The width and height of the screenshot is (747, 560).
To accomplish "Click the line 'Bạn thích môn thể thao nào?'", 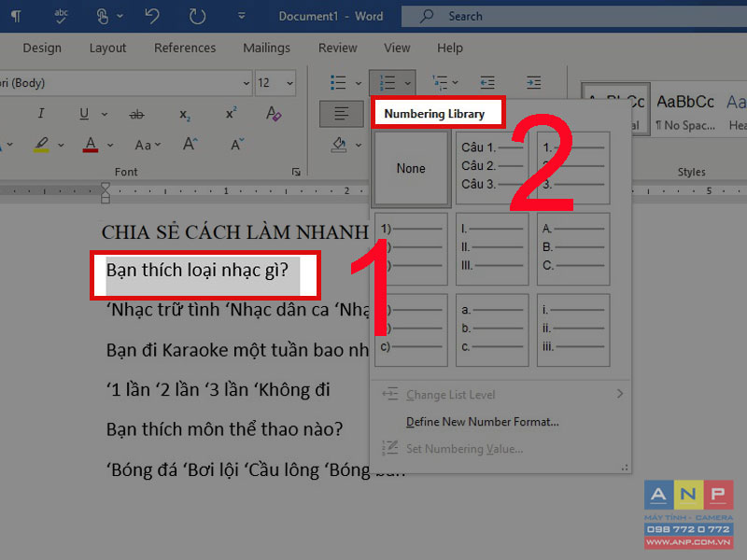I will click(x=224, y=429).
